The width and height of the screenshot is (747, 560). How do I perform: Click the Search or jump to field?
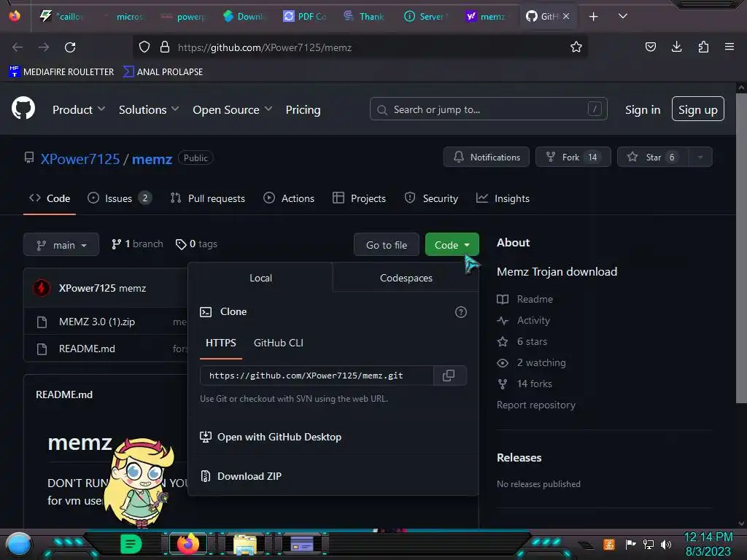[488, 109]
